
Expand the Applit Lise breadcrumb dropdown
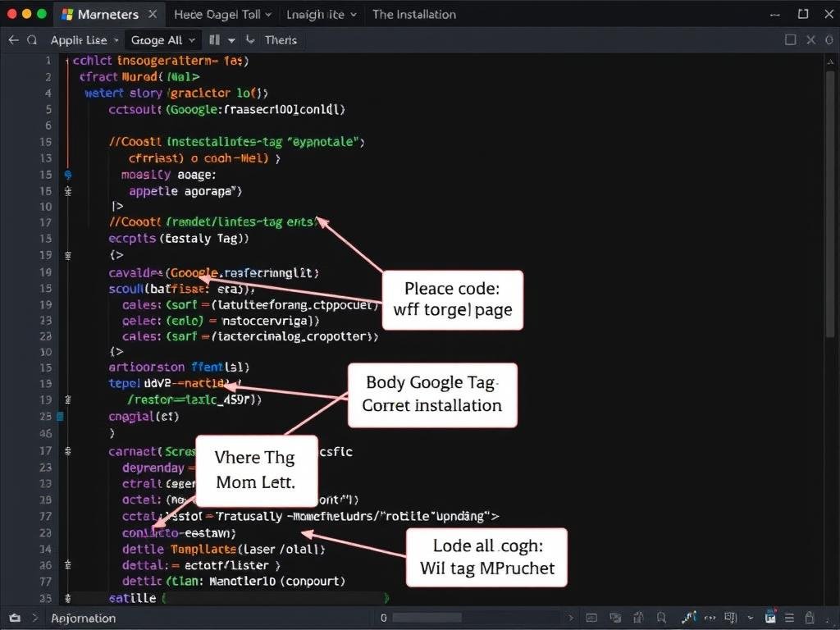pyautogui.click(x=84, y=39)
